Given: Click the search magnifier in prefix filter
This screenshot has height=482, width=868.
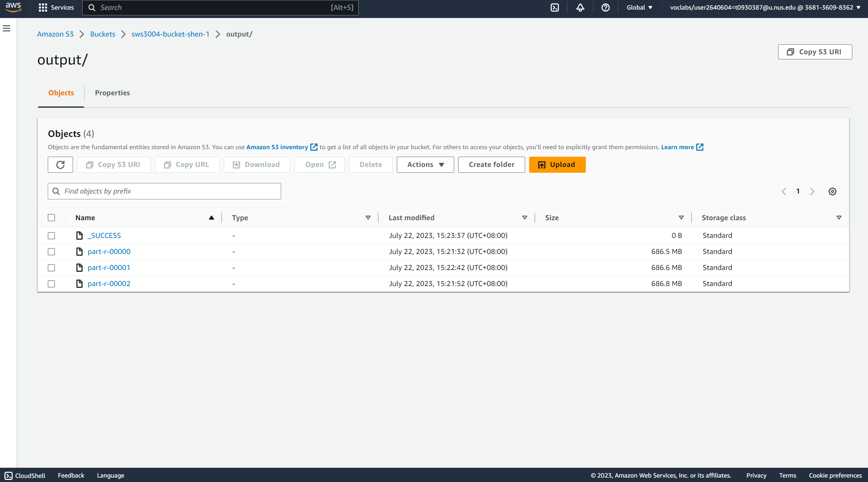Looking at the screenshot, I should [56, 191].
